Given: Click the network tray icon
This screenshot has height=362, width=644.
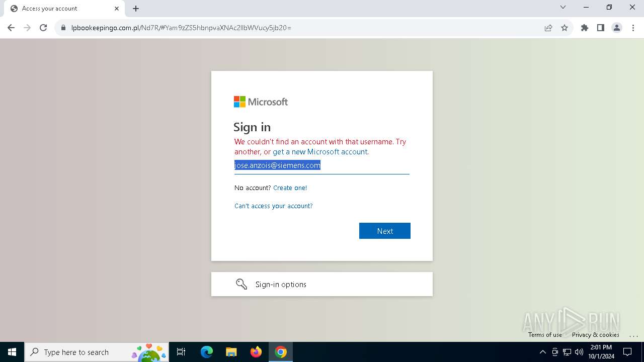Looking at the screenshot, I should pos(567,352).
